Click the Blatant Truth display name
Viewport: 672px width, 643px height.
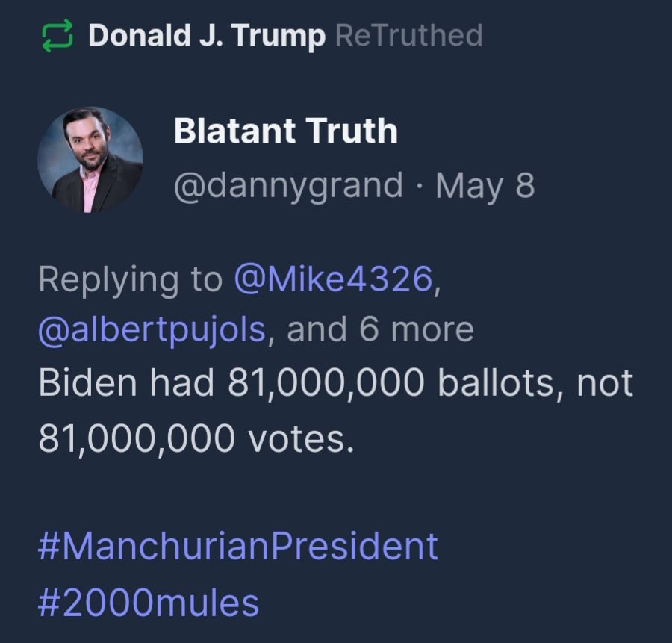coord(285,131)
